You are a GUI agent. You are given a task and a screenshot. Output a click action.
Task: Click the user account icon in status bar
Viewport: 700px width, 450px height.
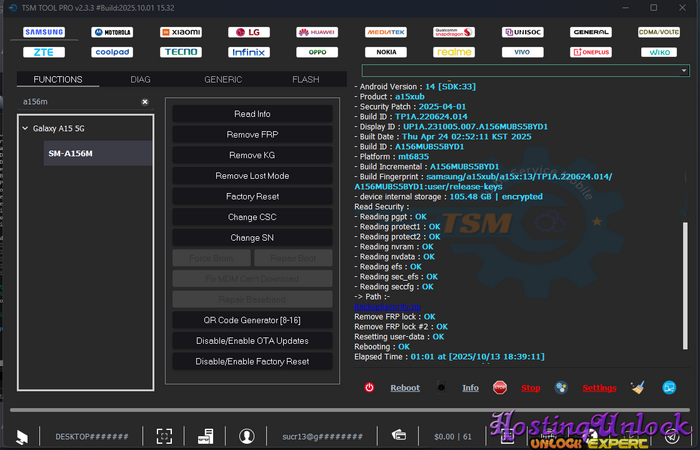(x=246, y=436)
